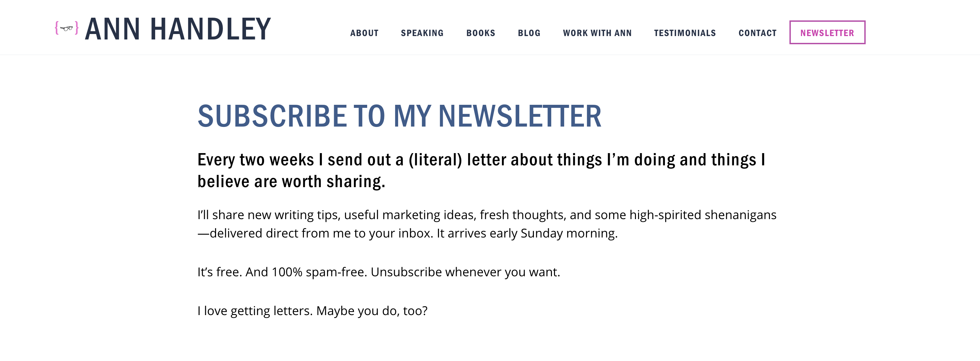Click the Subscribe To My Newsletter heading
The height and width of the screenshot is (361, 980).
pos(399,116)
